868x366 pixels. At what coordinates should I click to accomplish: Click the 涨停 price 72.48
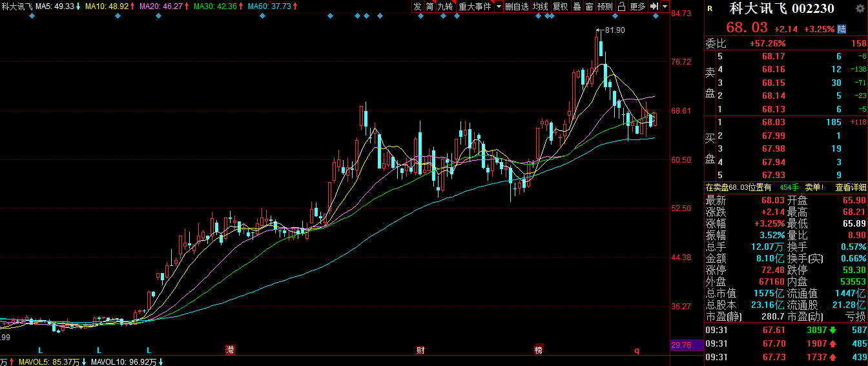(x=774, y=270)
